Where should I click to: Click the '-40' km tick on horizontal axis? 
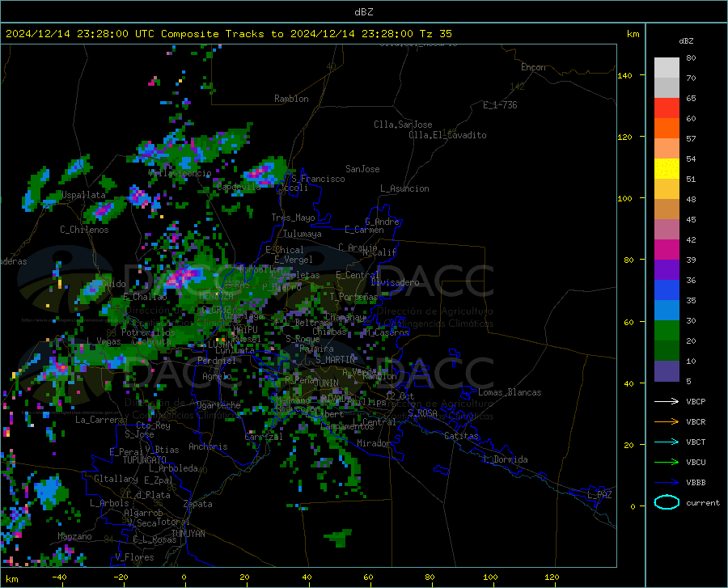[x=59, y=577]
